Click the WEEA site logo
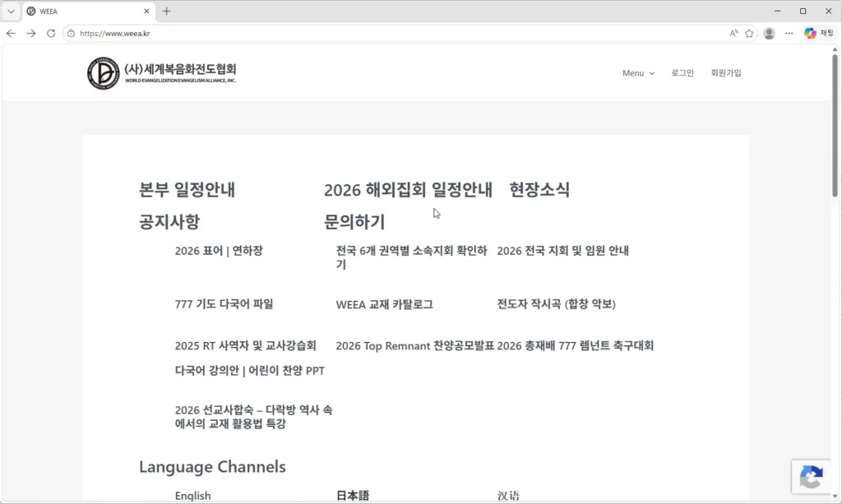 point(162,73)
